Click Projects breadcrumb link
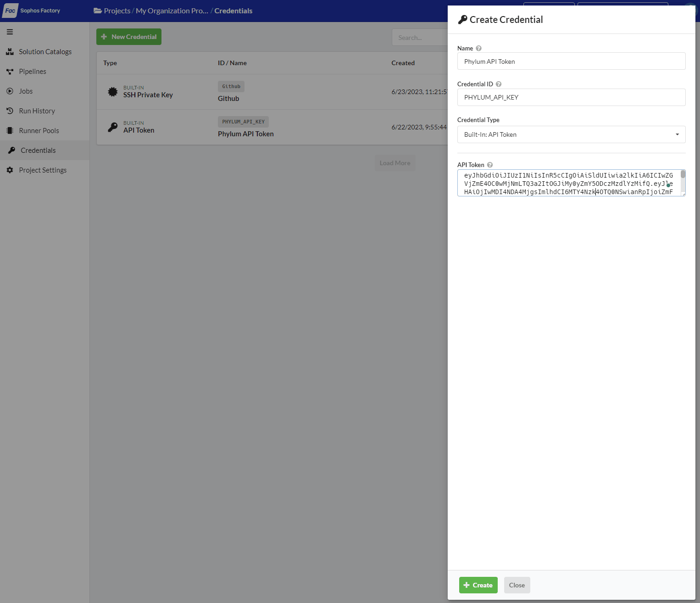Viewport: 700px width, 603px height. click(x=117, y=11)
